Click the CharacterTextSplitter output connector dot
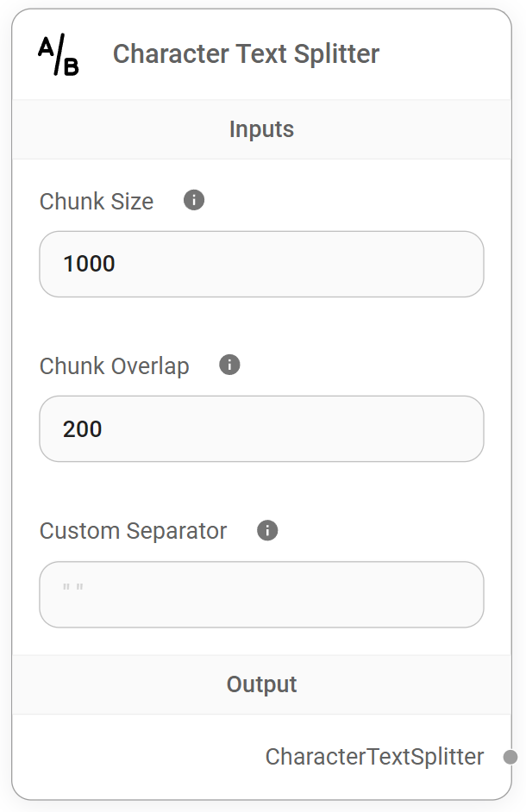 pyautogui.click(x=511, y=757)
